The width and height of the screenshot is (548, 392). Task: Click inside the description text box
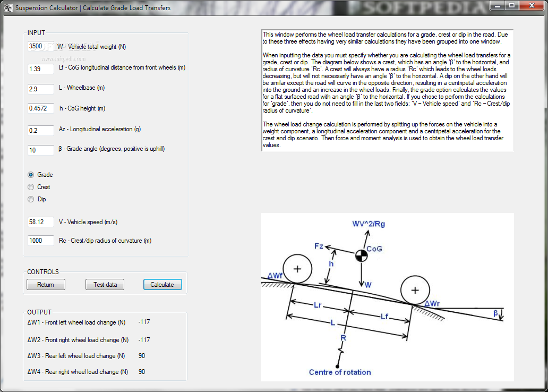tap(387, 90)
